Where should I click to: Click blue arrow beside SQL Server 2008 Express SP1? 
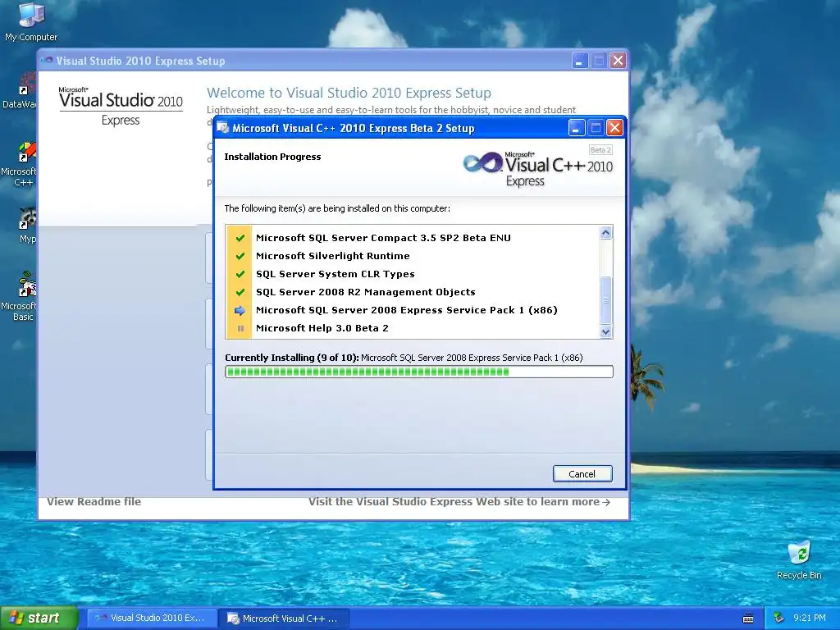point(240,310)
